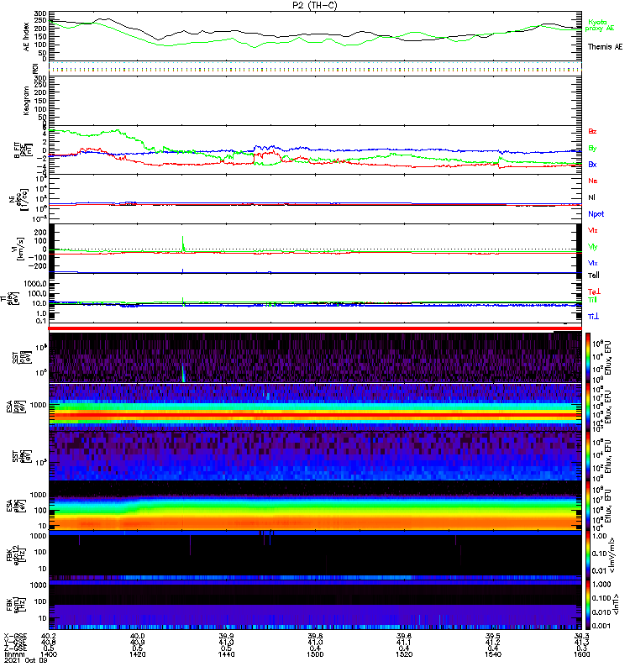The image size is (630, 672).
Task: Click the ESA electron panel color bar
Action: click(587, 506)
